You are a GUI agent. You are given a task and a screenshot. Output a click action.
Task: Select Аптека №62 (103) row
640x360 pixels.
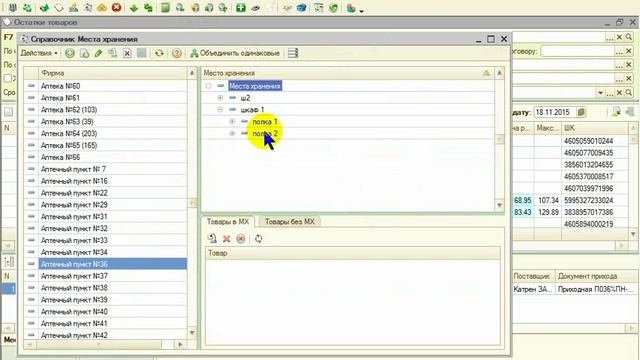[x=113, y=110]
